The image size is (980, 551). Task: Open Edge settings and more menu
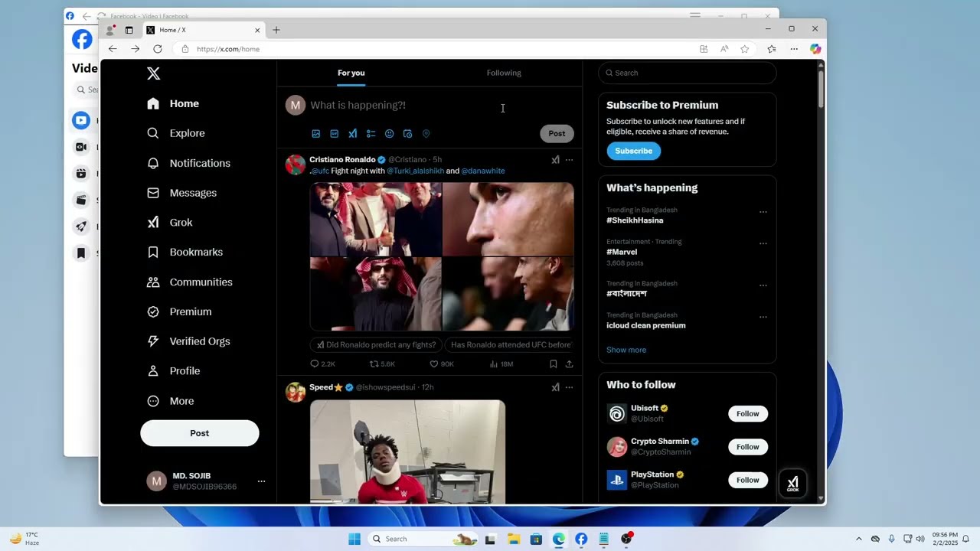794,49
